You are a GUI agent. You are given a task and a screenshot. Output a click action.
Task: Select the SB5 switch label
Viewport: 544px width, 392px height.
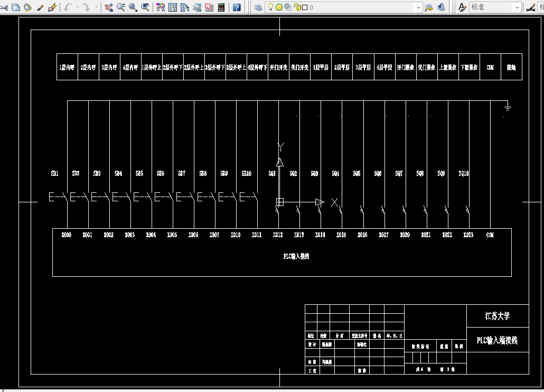pos(139,173)
